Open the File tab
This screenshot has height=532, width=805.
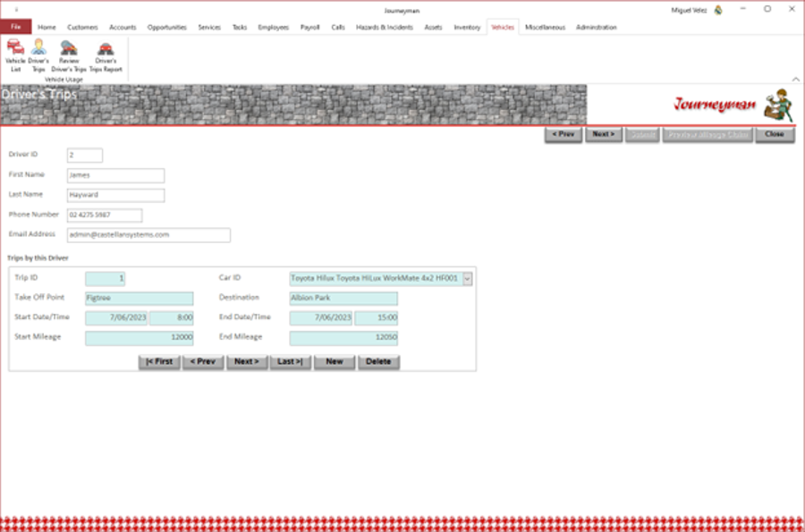pos(16,27)
